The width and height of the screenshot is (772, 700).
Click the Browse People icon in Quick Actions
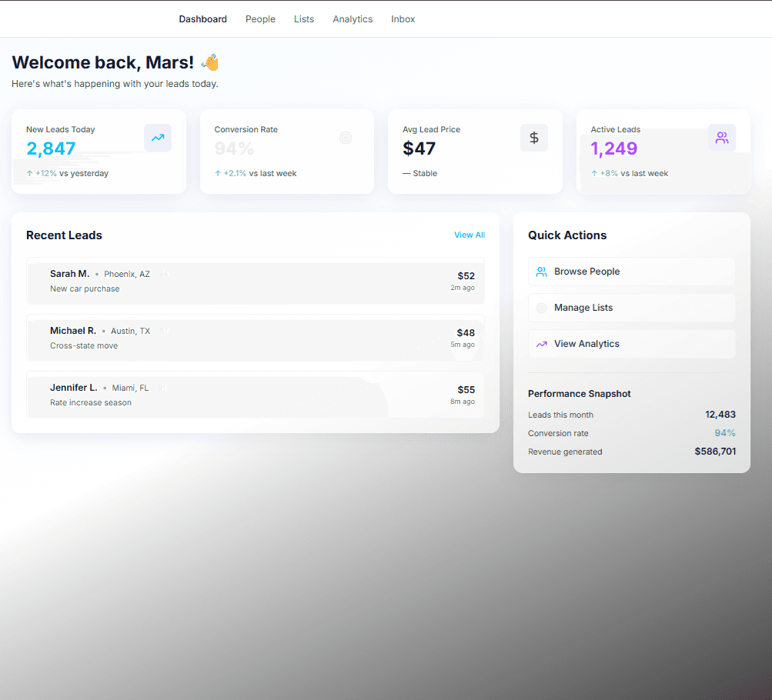click(542, 272)
